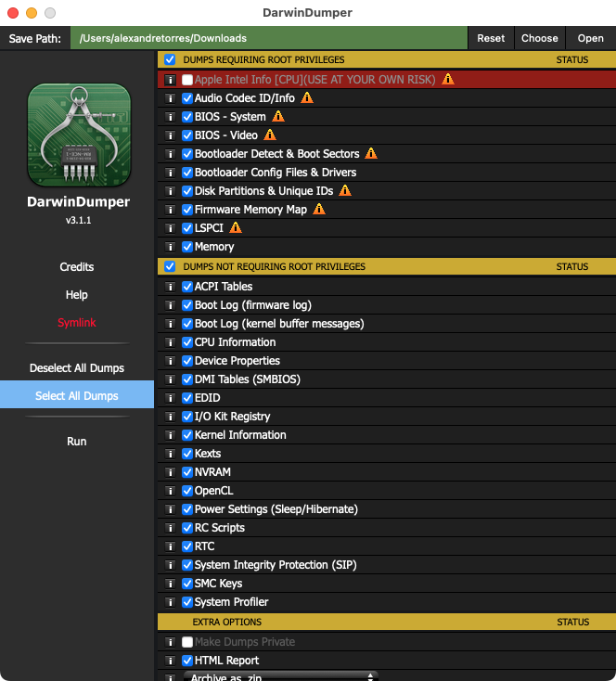Uncheck the HTML Report option
This screenshot has width=616, height=681.
pyautogui.click(x=187, y=661)
